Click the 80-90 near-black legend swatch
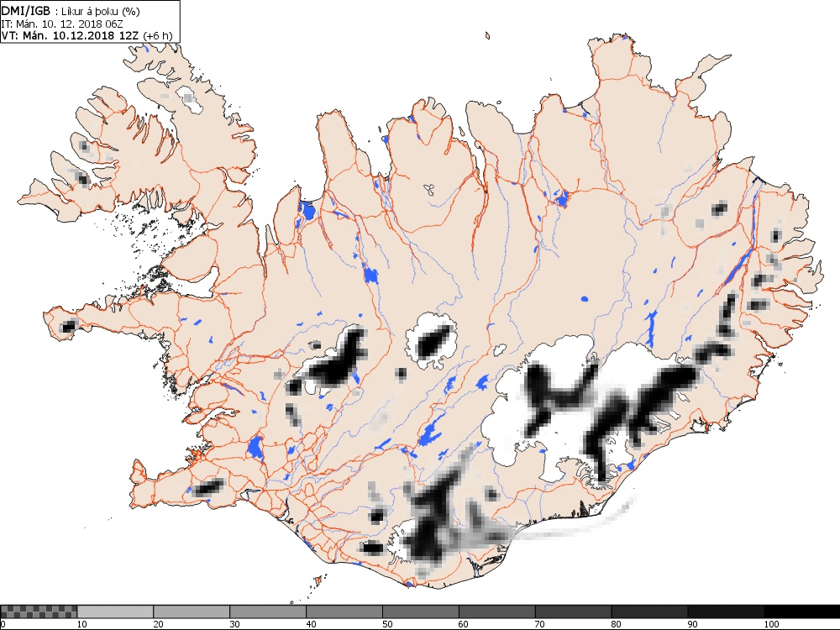Screen dimensions: 840x630 tap(649, 612)
